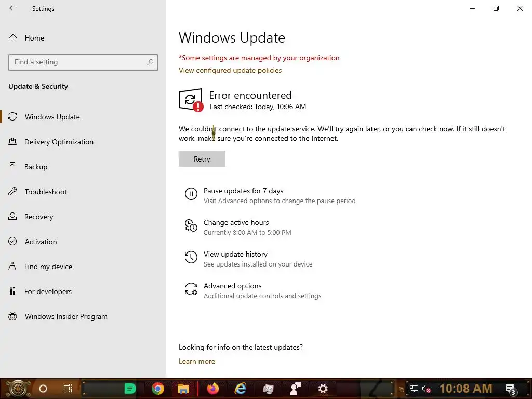532x399 pixels.
Task: Click the magnifier icon in the search box
Action: click(x=150, y=62)
